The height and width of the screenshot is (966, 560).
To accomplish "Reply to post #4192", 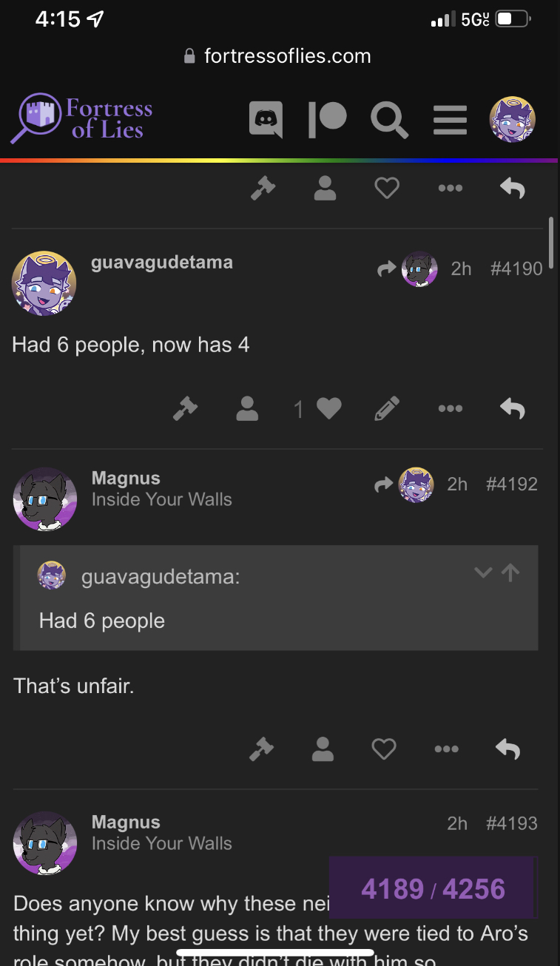I will click(508, 749).
